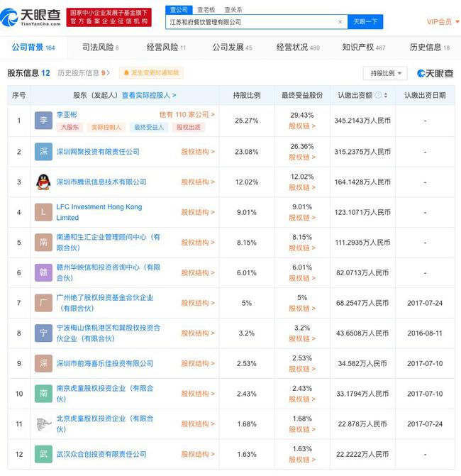Sort by 认缴出资额 using the sort arrows
This screenshot has width=461, height=476.
[x=386, y=95]
